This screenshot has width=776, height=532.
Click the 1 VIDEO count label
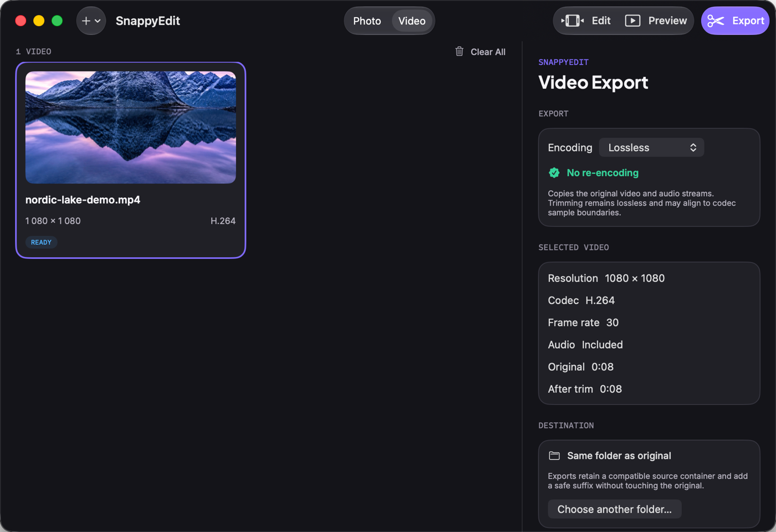[33, 52]
